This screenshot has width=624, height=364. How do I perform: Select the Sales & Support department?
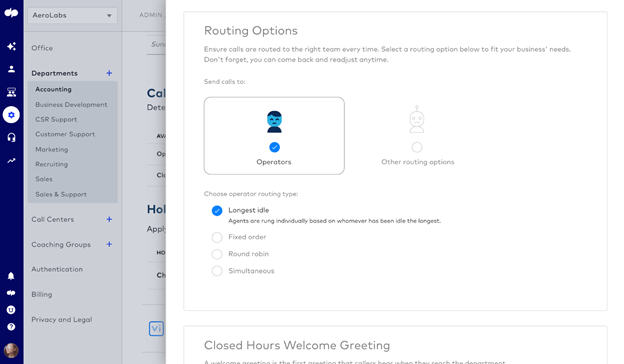(x=61, y=195)
